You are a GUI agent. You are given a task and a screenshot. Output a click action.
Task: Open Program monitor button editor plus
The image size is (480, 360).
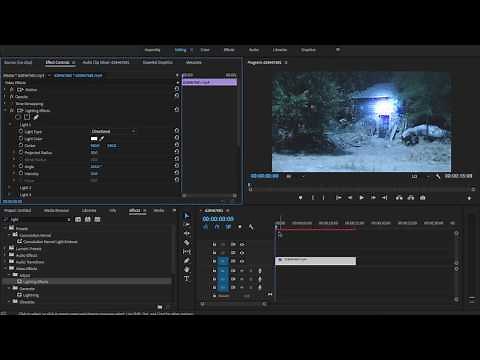click(x=469, y=198)
